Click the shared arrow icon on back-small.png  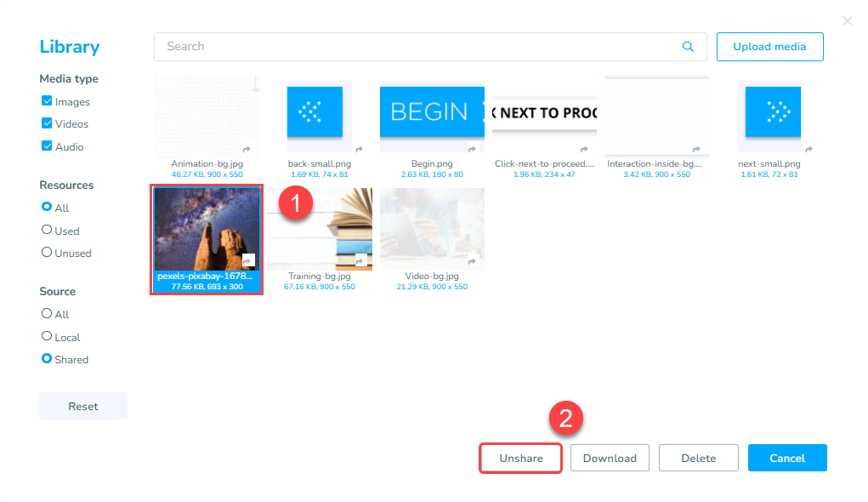pos(360,148)
